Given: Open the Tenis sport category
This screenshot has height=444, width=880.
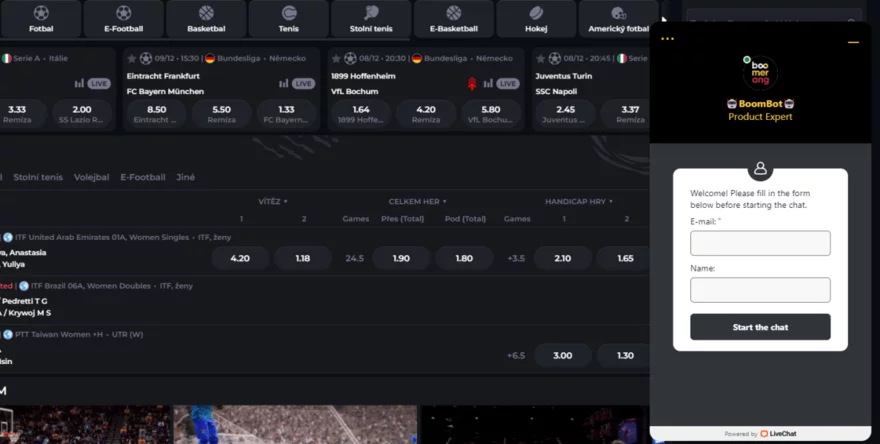Looking at the screenshot, I should 288,19.
